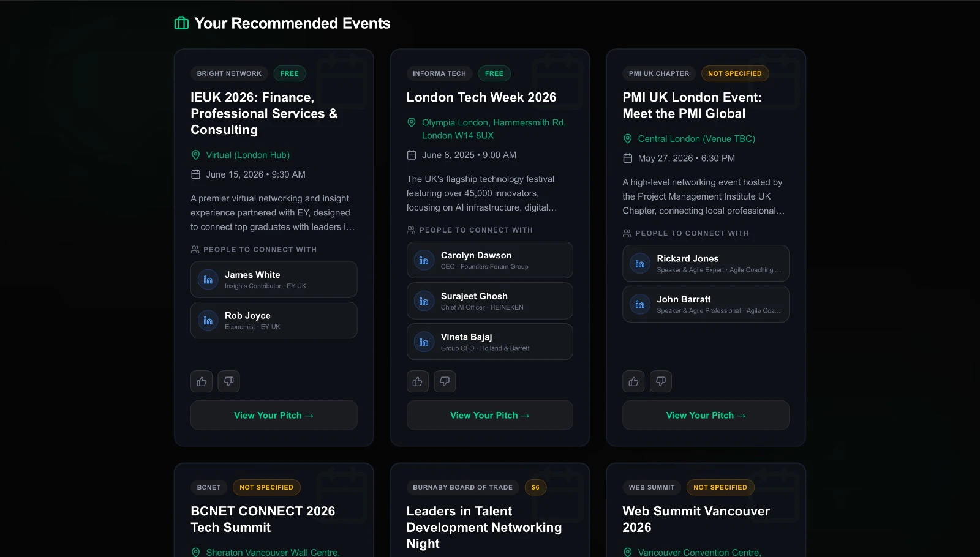Viewport: 980px width, 557px height.
Task: Open John Barratt's LinkedIn icon
Action: pos(640,304)
